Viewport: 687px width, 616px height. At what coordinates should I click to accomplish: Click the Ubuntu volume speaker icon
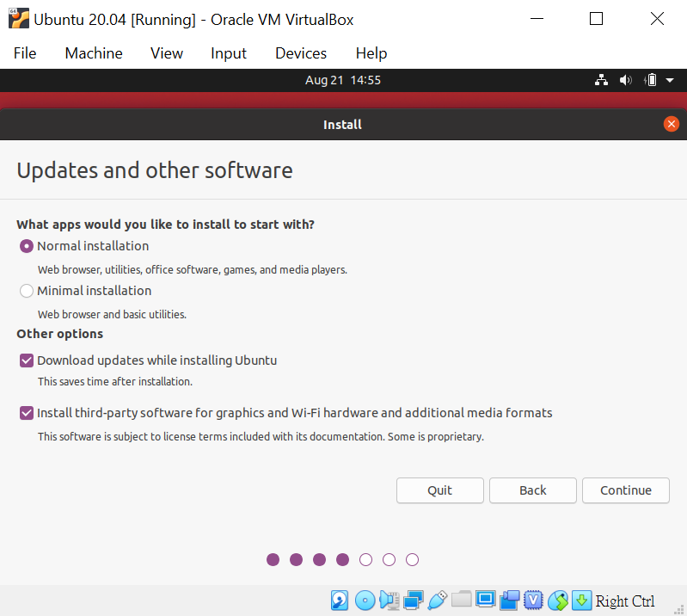pos(625,80)
